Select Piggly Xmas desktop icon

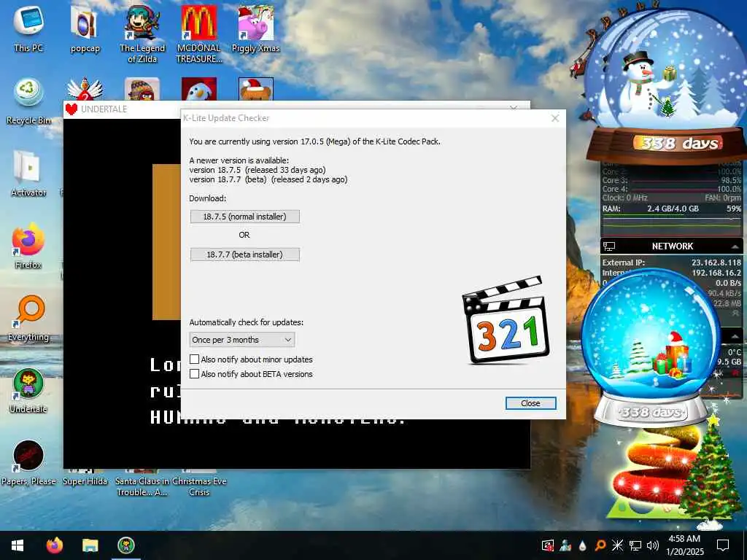click(255, 28)
